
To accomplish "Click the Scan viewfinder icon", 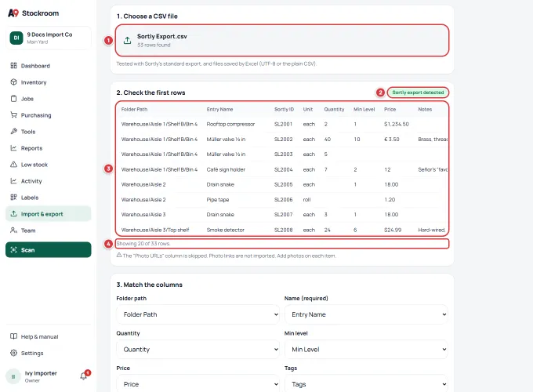I will (13, 250).
